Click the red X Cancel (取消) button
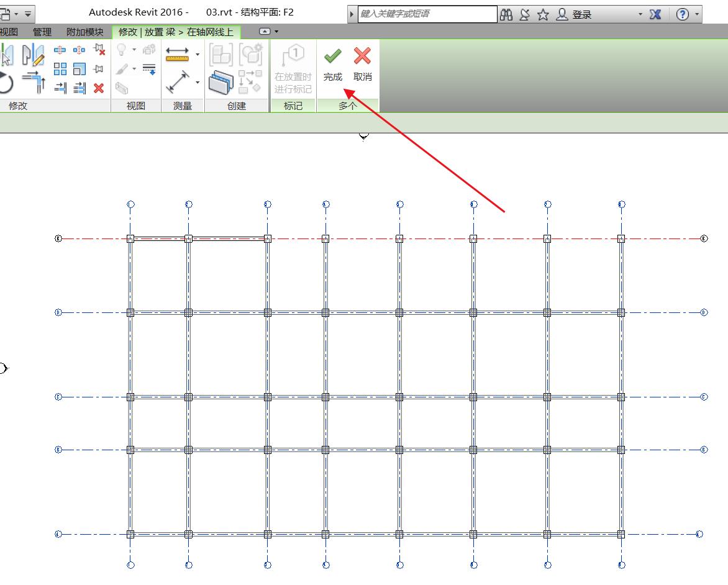Viewport: 728px width, 585px height. click(x=362, y=65)
